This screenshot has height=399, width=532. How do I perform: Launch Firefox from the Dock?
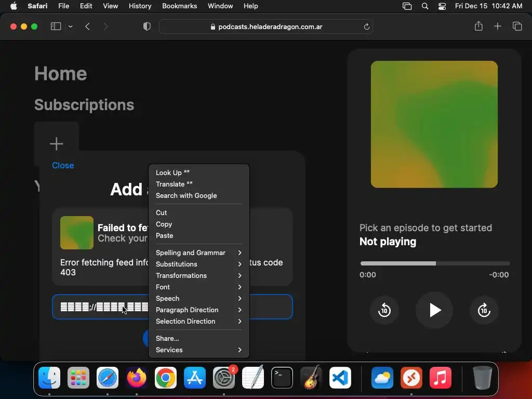(x=137, y=378)
